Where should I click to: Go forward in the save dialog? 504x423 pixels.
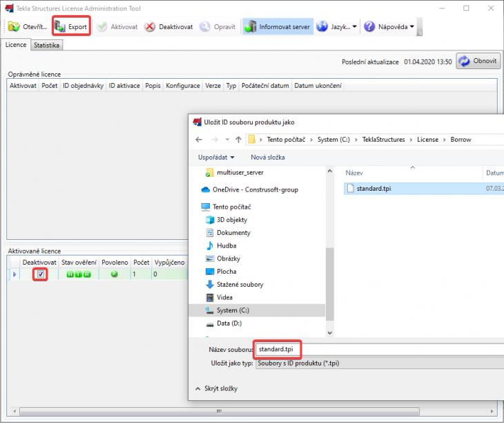[x=215, y=140]
